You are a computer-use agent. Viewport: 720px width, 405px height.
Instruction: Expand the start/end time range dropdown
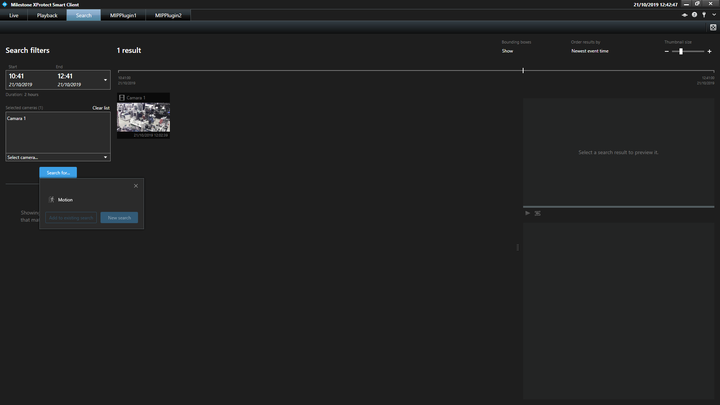[105, 80]
